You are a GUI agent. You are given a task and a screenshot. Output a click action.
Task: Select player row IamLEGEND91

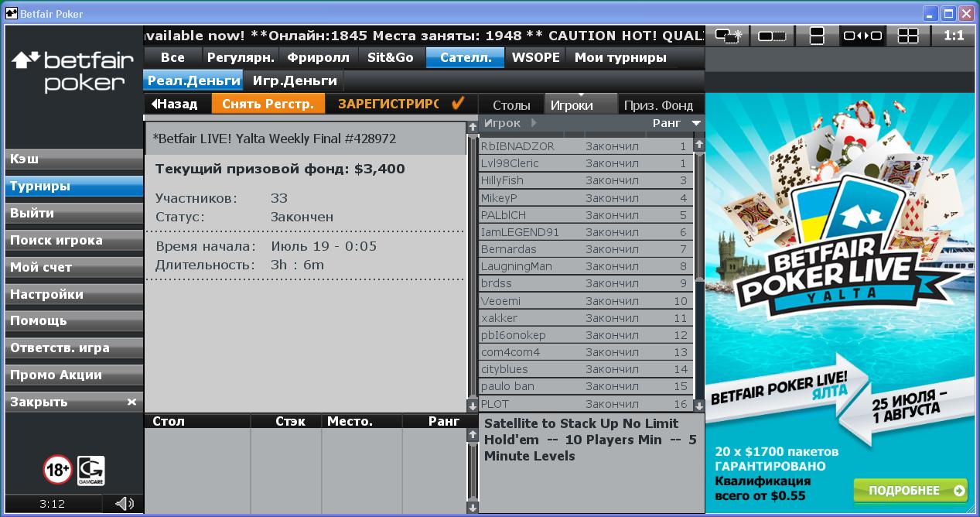(x=586, y=232)
